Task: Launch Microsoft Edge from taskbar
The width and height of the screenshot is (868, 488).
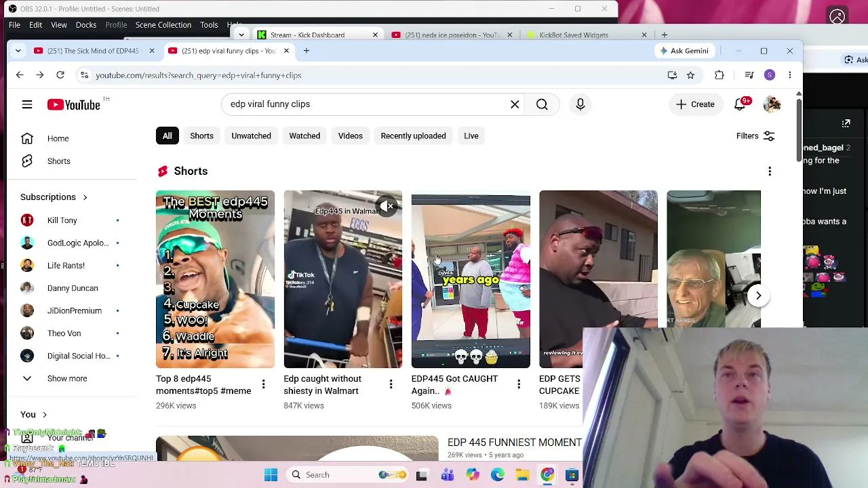Action: [497, 474]
